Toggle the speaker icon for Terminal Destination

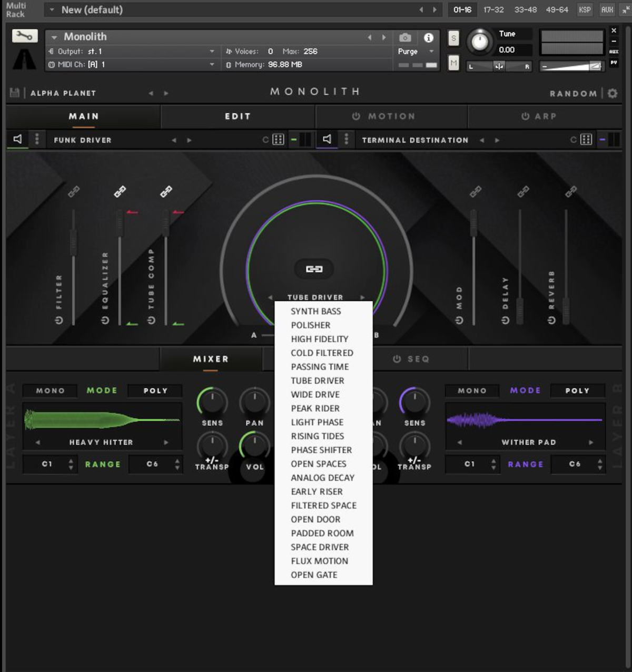point(327,139)
